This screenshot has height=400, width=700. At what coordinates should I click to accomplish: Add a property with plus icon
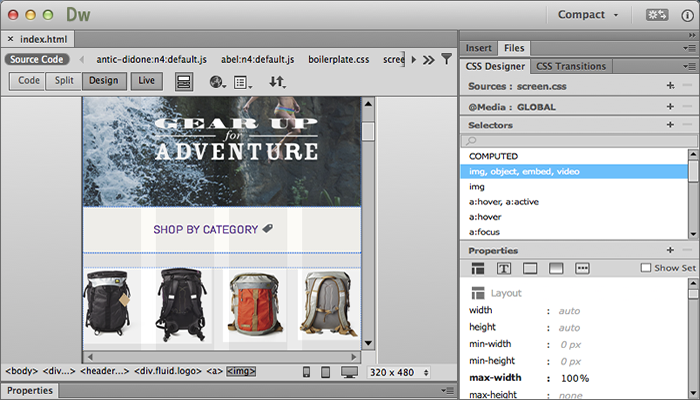tap(670, 250)
